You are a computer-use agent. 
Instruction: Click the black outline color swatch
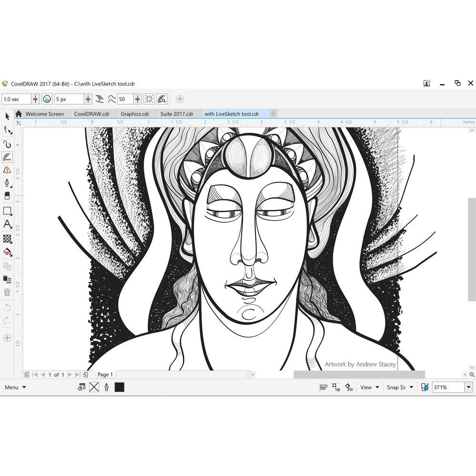(x=119, y=387)
